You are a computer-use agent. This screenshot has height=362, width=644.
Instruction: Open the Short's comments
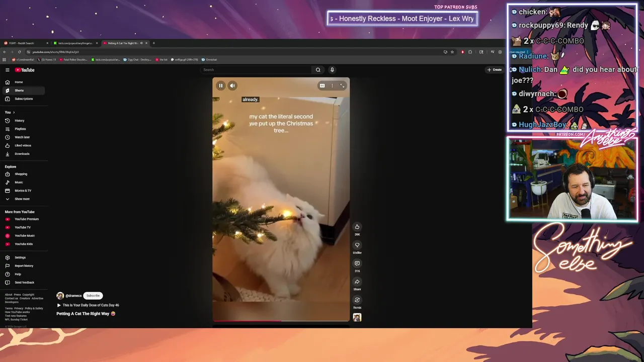tap(357, 263)
